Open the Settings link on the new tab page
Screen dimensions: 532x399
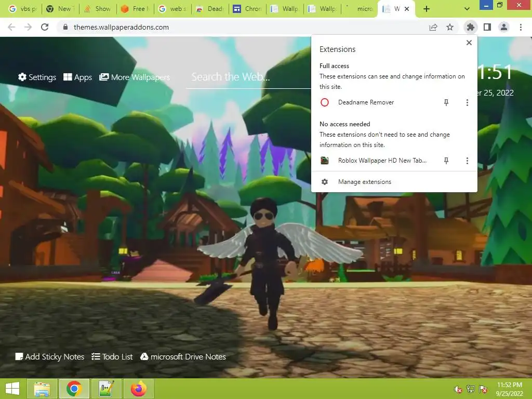(x=37, y=77)
